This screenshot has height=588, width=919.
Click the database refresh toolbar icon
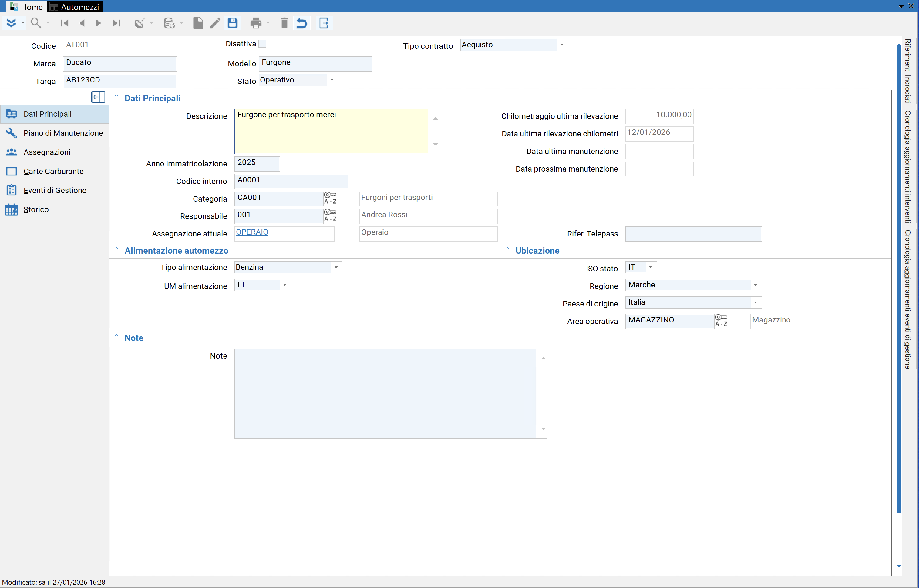tap(169, 23)
